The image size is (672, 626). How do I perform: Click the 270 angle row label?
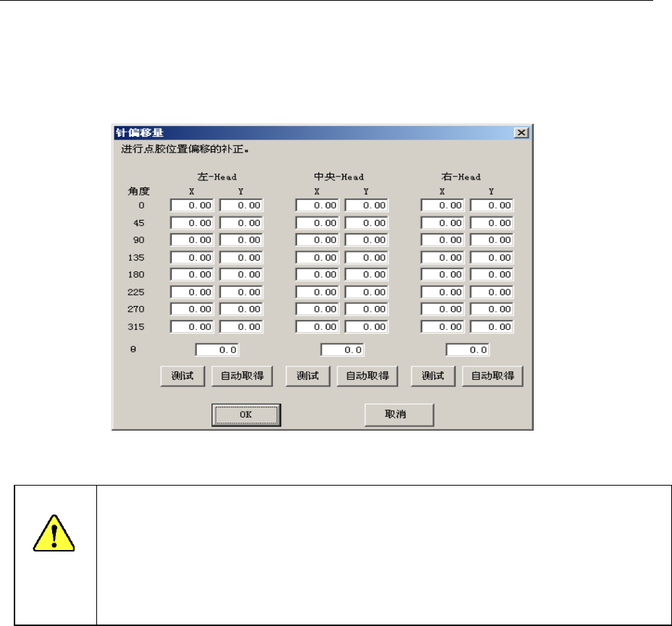[x=136, y=309]
